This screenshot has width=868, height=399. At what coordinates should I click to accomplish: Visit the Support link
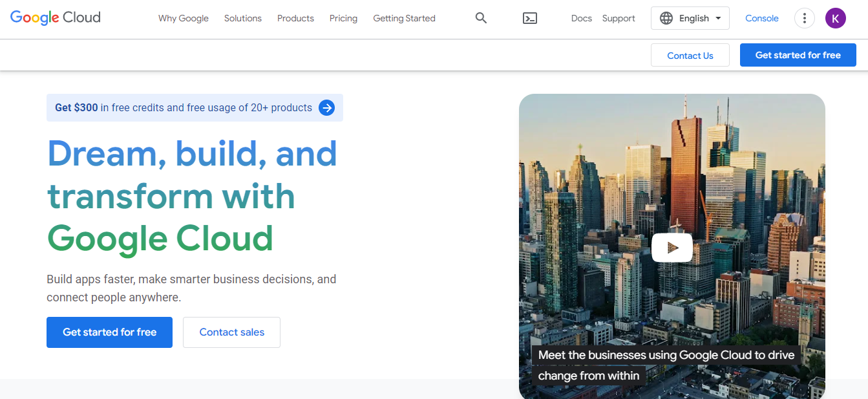coord(619,18)
